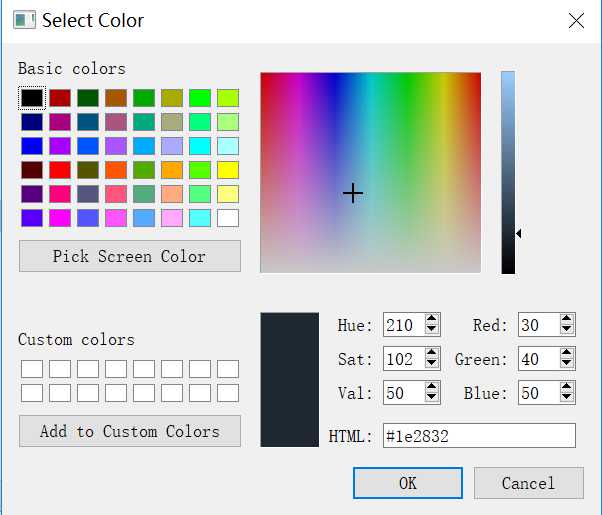Select the brown swatch in top row
The image size is (602, 515).
tap(116, 98)
